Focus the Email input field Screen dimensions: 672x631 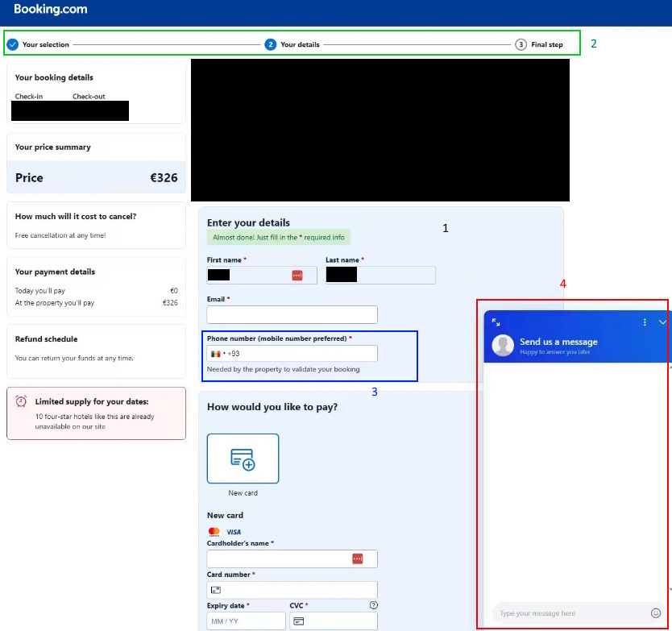[x=292, y=314]
